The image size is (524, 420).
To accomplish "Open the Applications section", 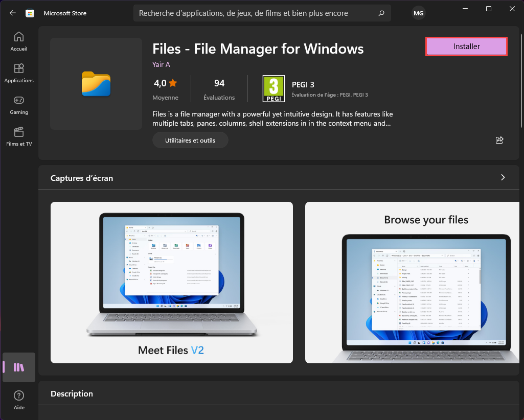I will click(x=19, y=73).
